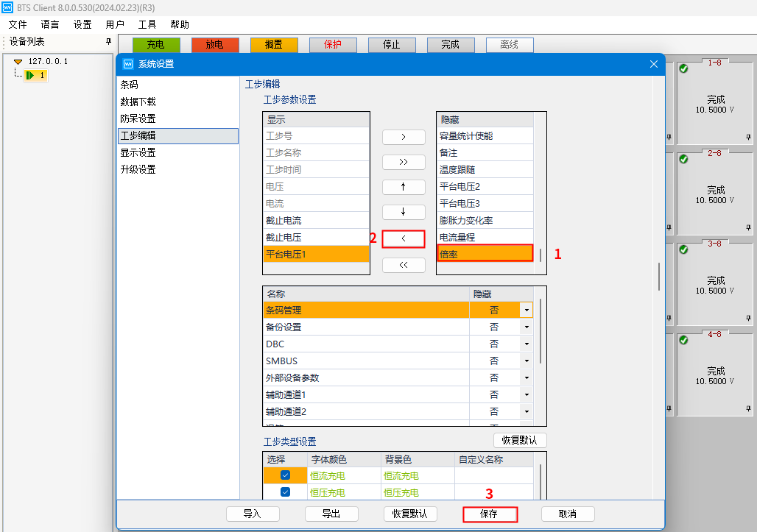The image size is (757, 532).
Task: Click 系统设置 dialog title icon
Action: [x=128, y=64]
